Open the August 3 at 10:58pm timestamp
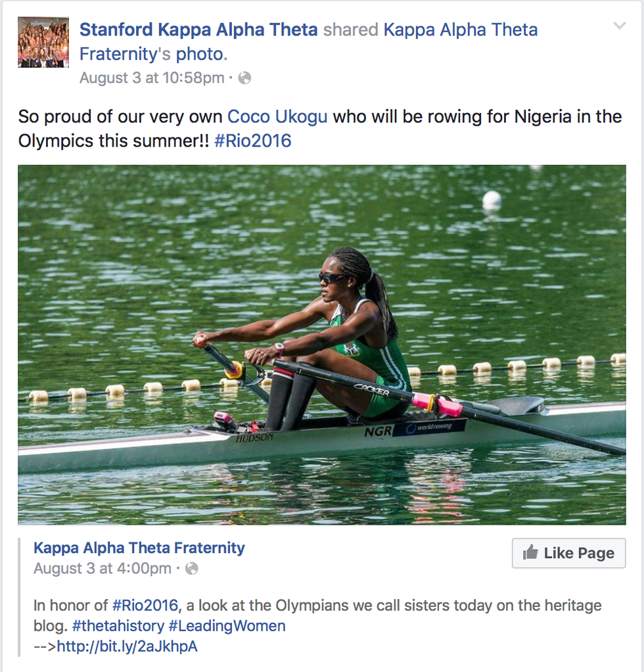The width and height of the screenshot is (644, 672). [x=152, y=78]
